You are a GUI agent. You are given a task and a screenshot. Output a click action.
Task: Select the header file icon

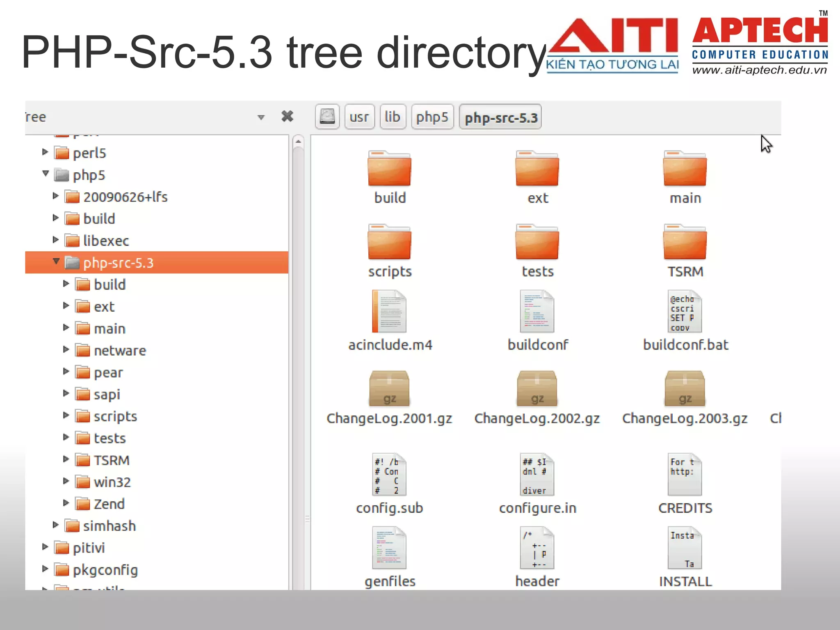537,548
